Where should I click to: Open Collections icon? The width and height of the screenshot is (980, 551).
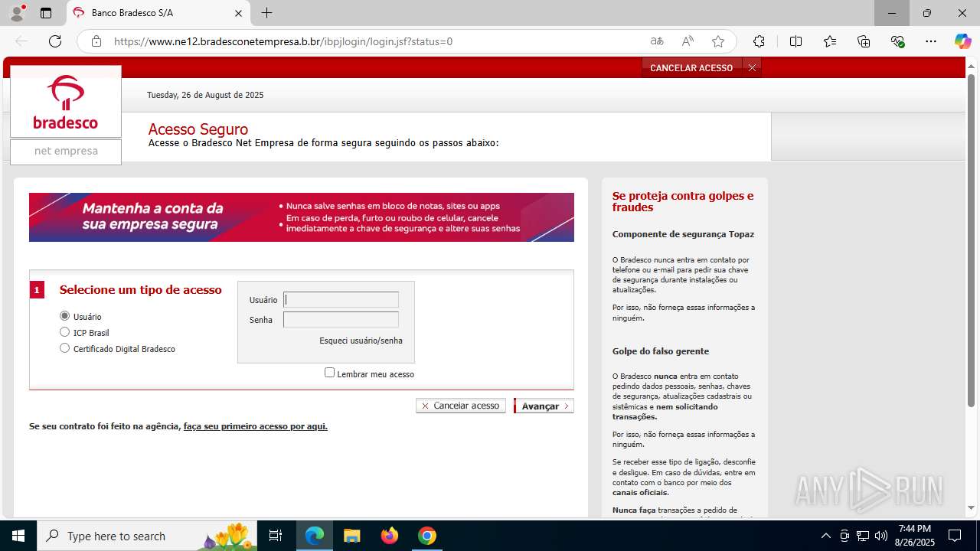coord(864,41)
